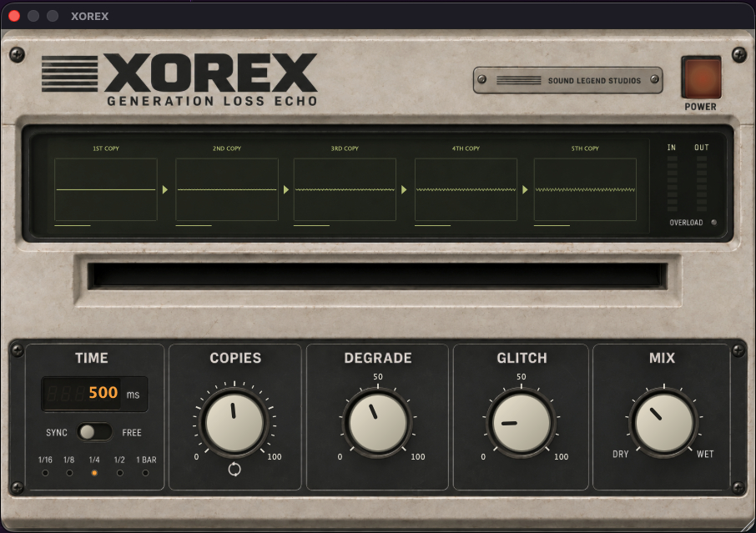Click the TIME section heading

pyautogui.click(x=92, y=358)
